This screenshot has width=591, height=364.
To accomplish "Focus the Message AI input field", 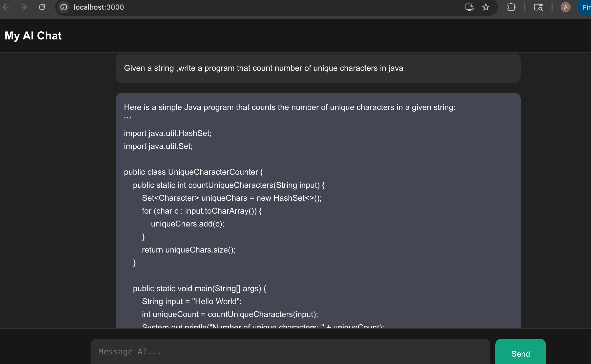I will pos(290,352).
